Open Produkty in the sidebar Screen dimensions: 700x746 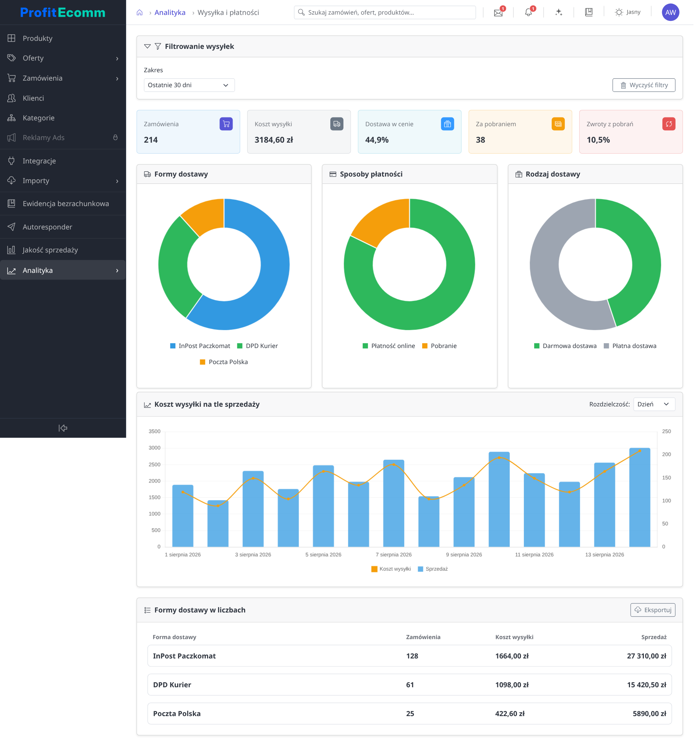tap(63, 38)
